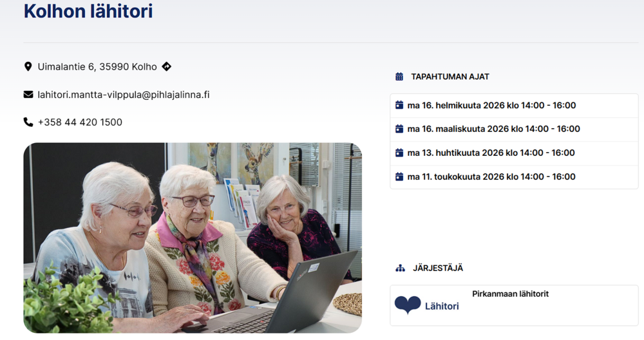Call the +358 44 420 1500 number
The width and height of the screenshot is (644, 340).
tap(80, 122)
